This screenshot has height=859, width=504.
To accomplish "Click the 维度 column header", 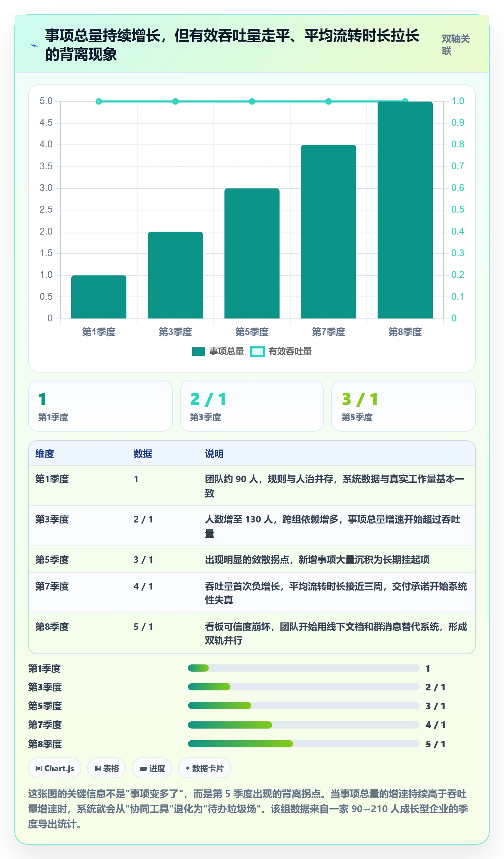I will (x=45, y=454).
